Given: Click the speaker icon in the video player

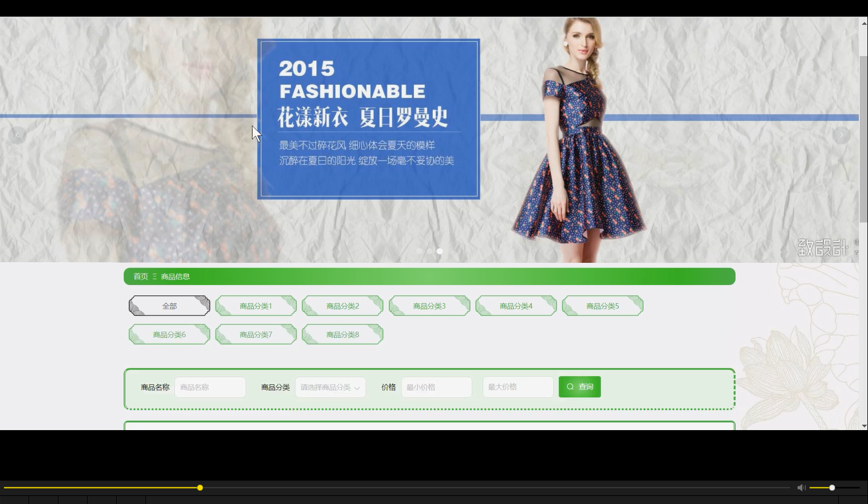Looking at the screenshot, I should tap(801, 487).
